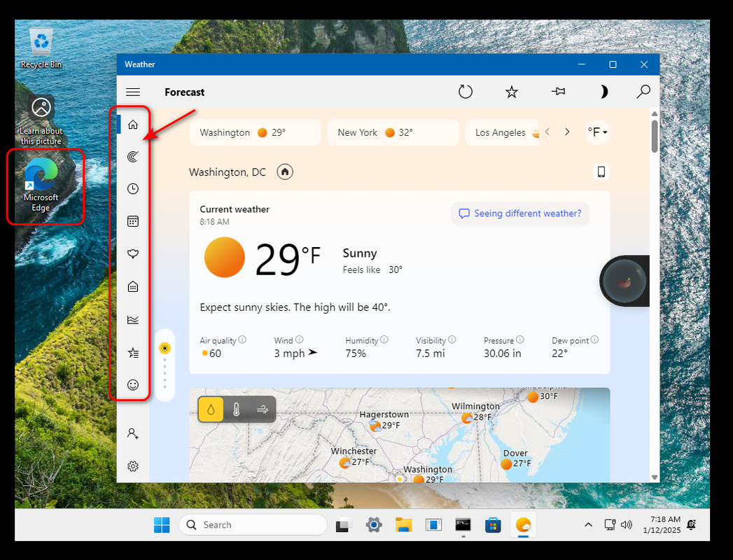This screenshot has height=560, width=733.
Task: Open Pollen flower sidebar icon
Action: tap(133, 254)
